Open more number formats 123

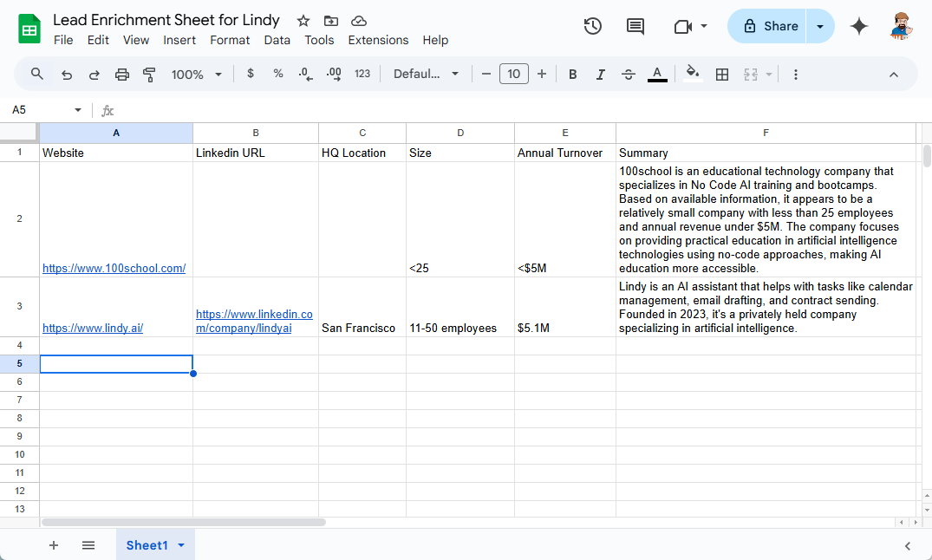coord(362,74)
